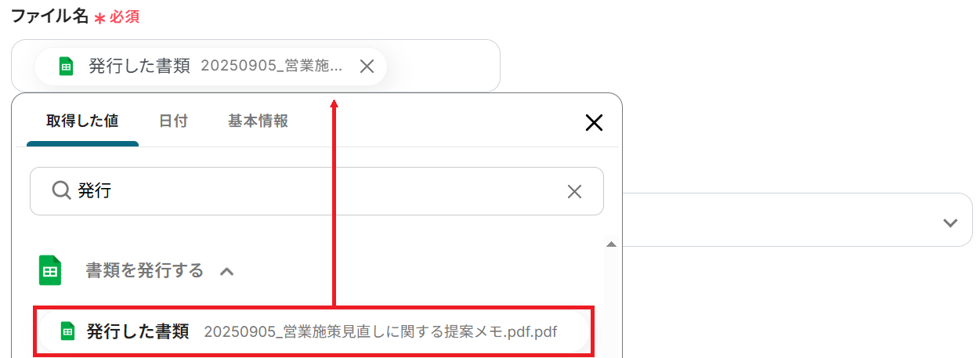Click the ファイル名 必須 field label
The image size is (980, 358).
tap(75, 16)
